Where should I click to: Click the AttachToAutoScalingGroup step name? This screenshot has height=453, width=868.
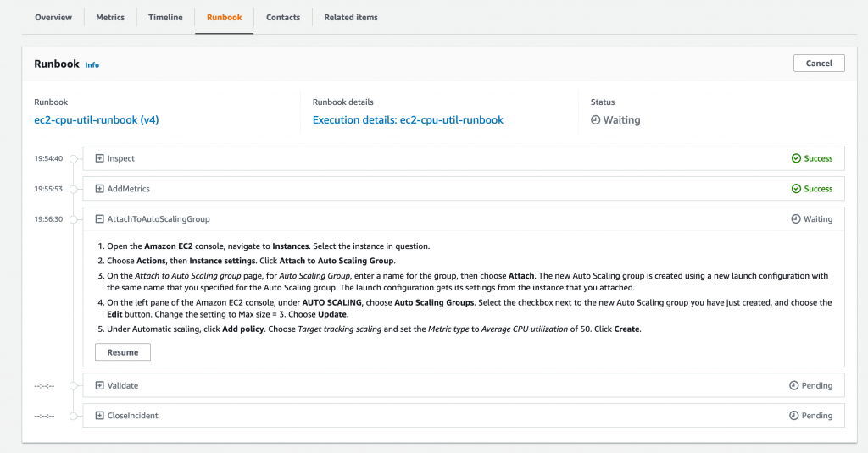(159, 219)
